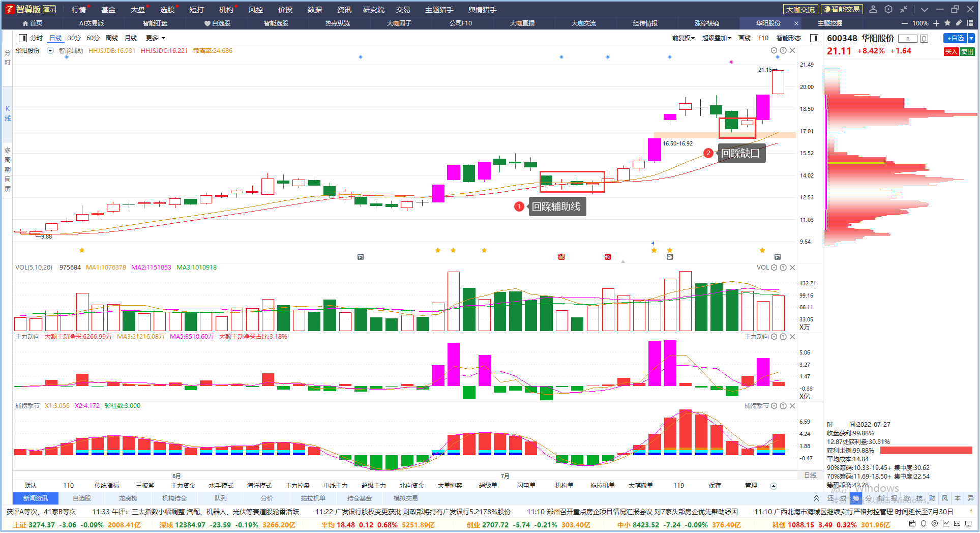
Task: Click the orange 16.50-16.92 gap band
Action: tap(725, 135)
